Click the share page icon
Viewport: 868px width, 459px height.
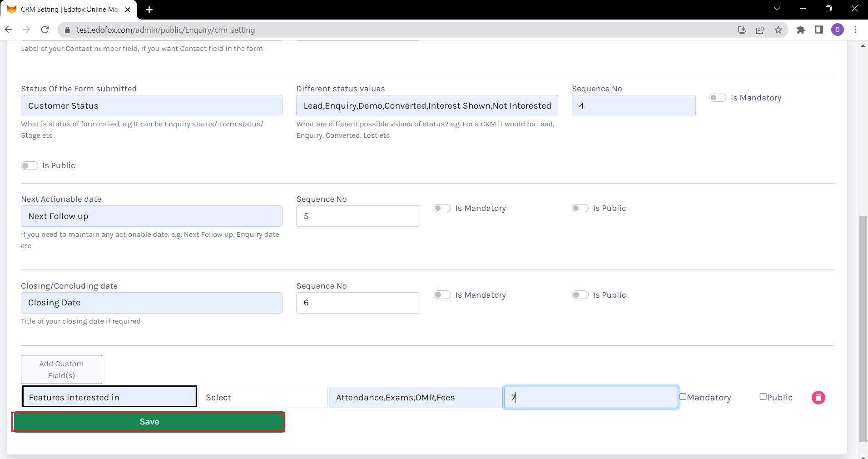(760, 30)
